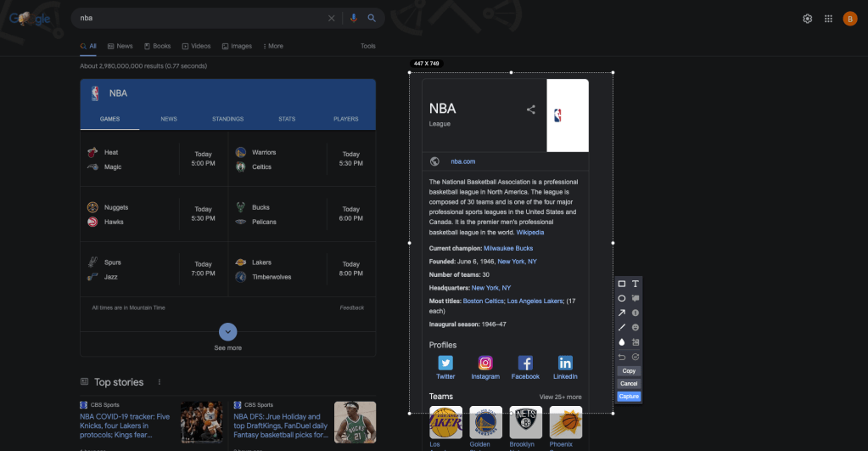
Task: Open the More search filters dropdown
Action: tap(273, 46)
